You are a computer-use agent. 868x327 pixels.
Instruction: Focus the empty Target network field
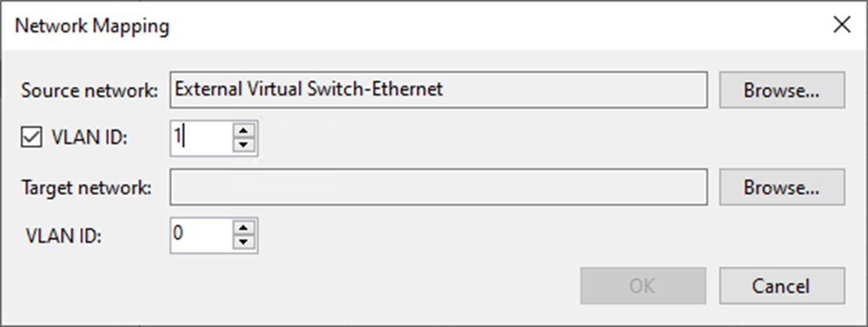click(438, 187)
